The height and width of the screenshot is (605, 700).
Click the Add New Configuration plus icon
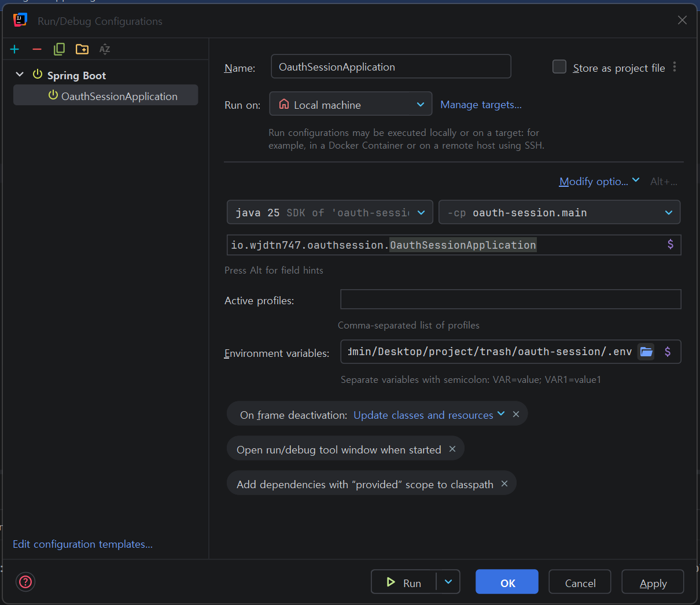14,49
